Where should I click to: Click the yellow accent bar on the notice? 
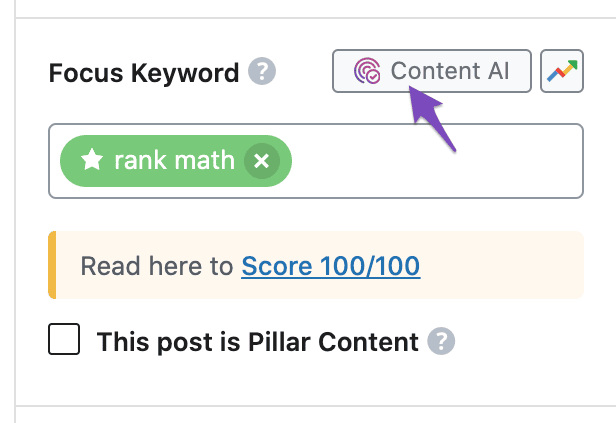click(x=52, y=265)
